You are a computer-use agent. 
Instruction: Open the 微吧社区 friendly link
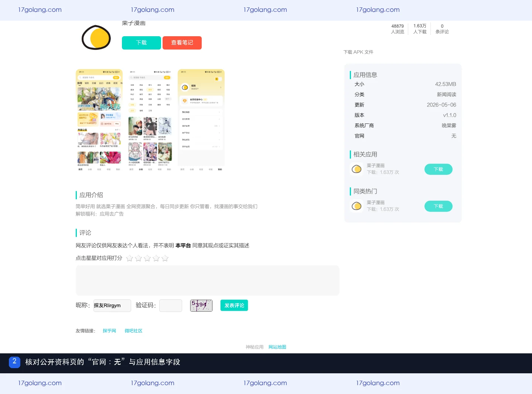coord(133,331)
